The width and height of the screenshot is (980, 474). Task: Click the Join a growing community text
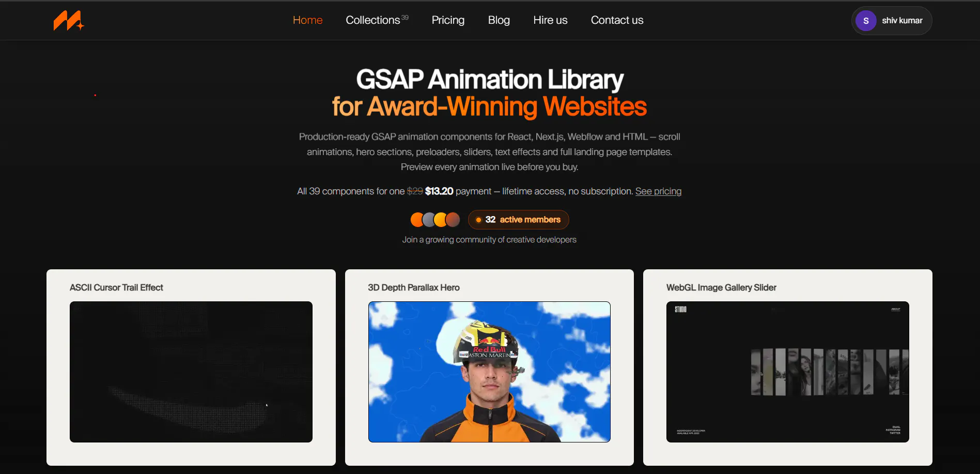pos(489,240)
